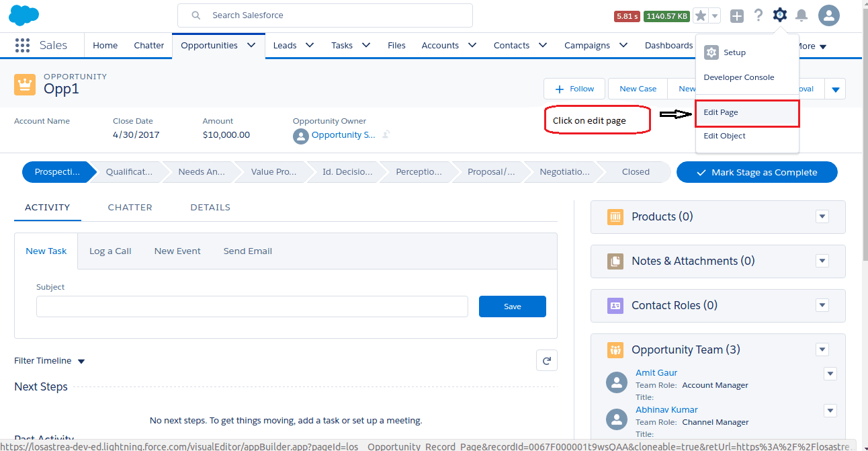Click the Subject input field
The width and height of the screenshot is (868, 451).
point(252,306)
